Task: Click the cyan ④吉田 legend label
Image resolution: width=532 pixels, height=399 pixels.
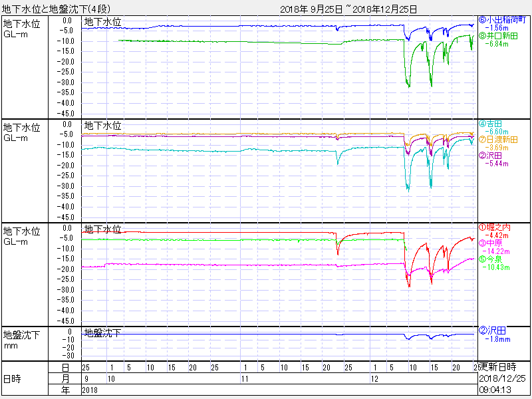Action: point(493,124)
